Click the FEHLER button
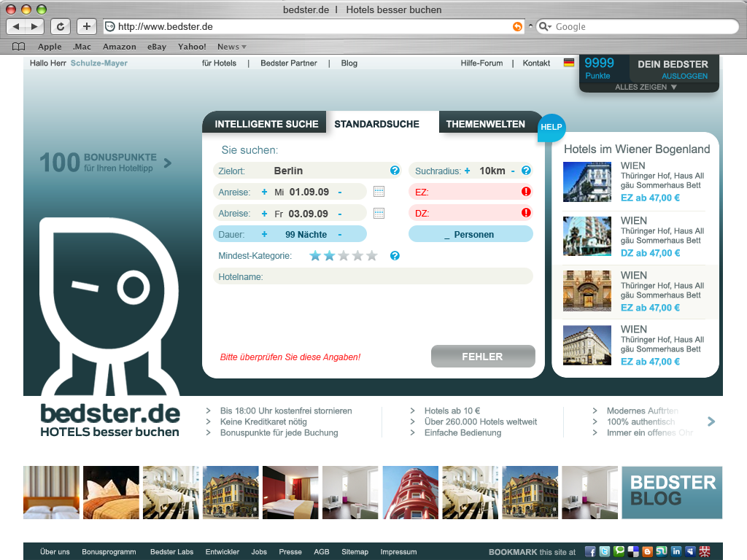The height and width of the screenshot is (560, 747). [483, 357]
